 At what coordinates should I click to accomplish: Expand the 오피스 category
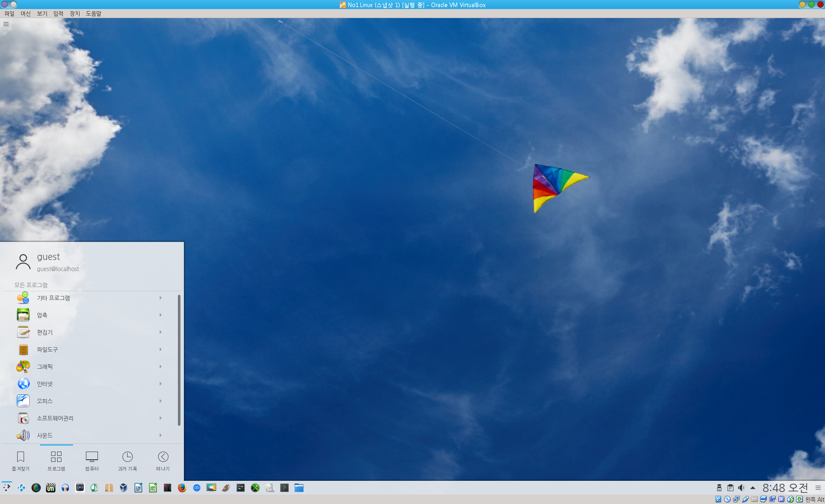tap(90, 401)
